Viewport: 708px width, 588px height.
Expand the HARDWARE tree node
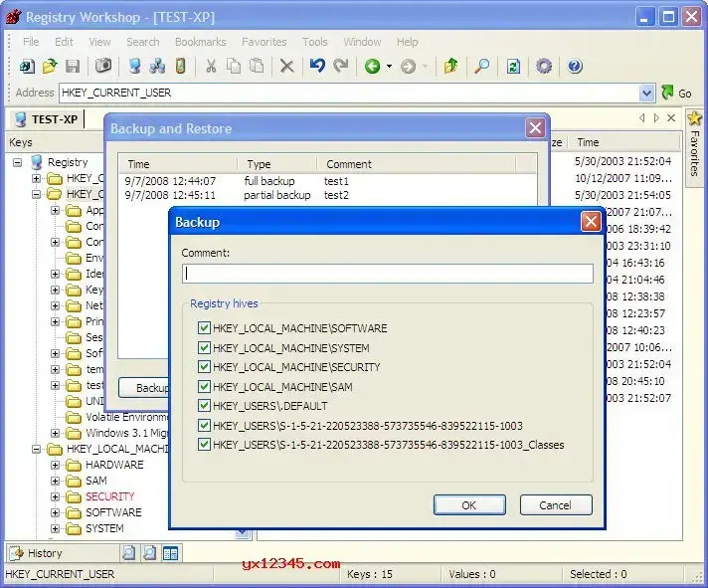[x=55, y=465]
